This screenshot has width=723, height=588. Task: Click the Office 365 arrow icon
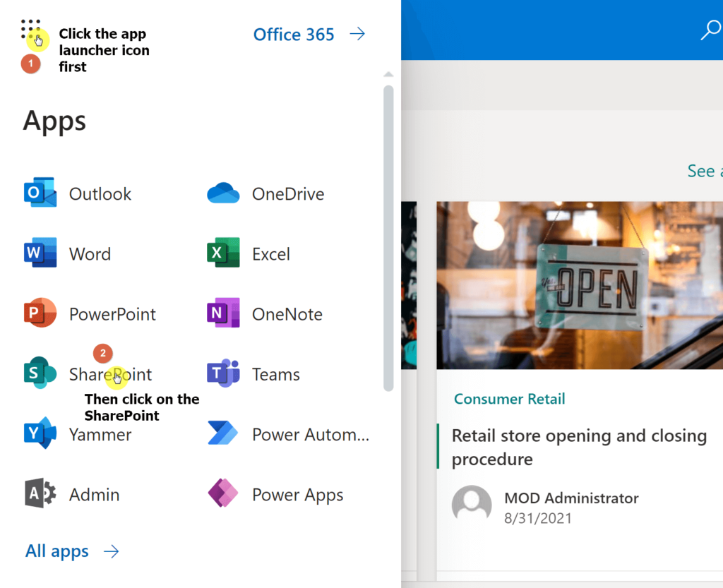[x=357, y=34]
